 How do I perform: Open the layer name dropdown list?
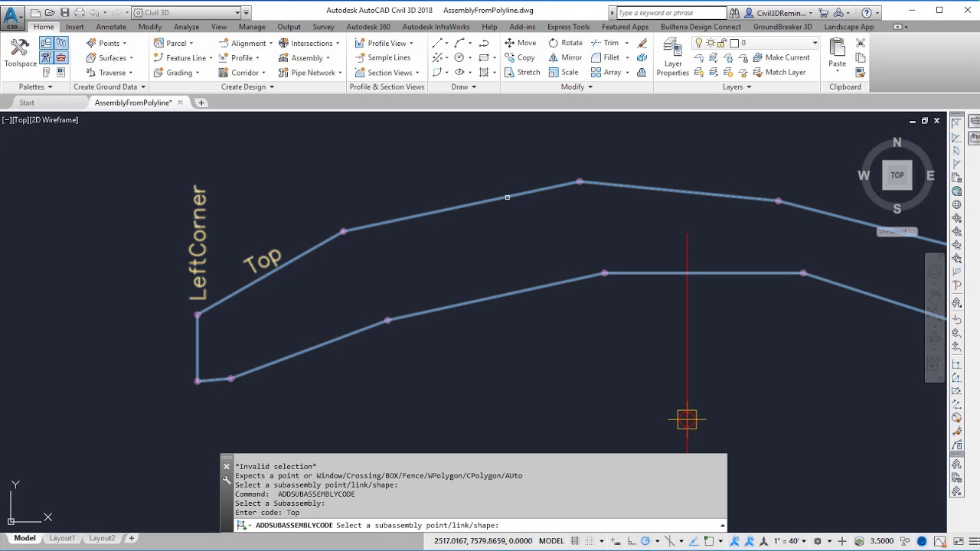pos(815,43)
